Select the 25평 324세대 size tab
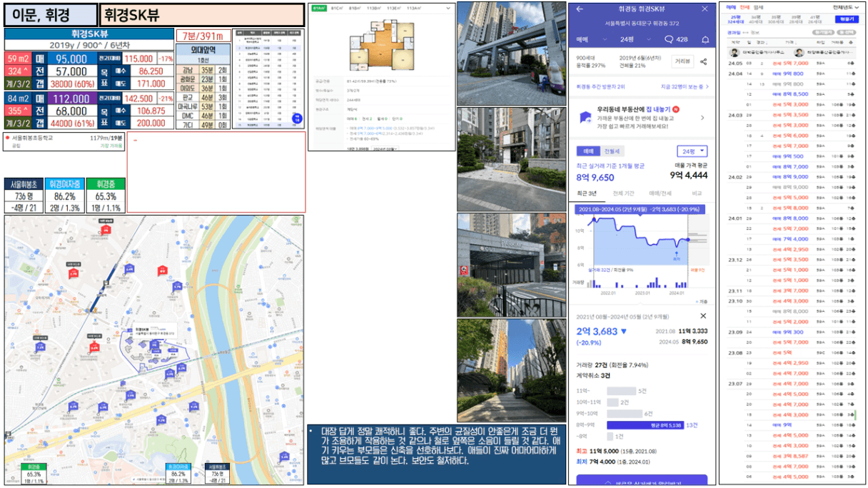 (x=737, y=18)
